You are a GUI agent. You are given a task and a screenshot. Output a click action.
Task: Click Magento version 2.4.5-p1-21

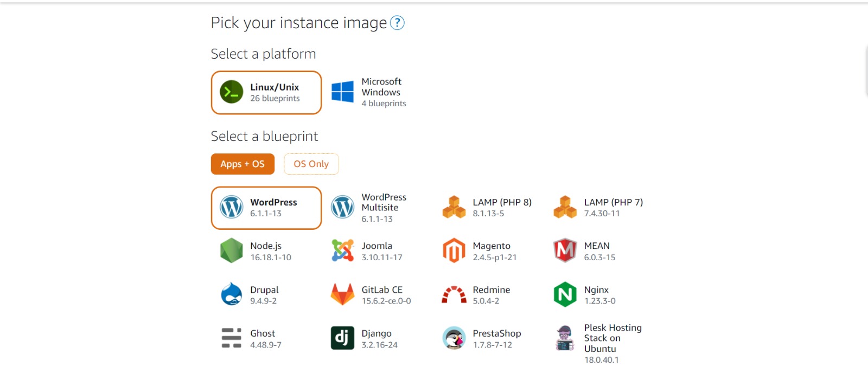click(x=494, y=258)
